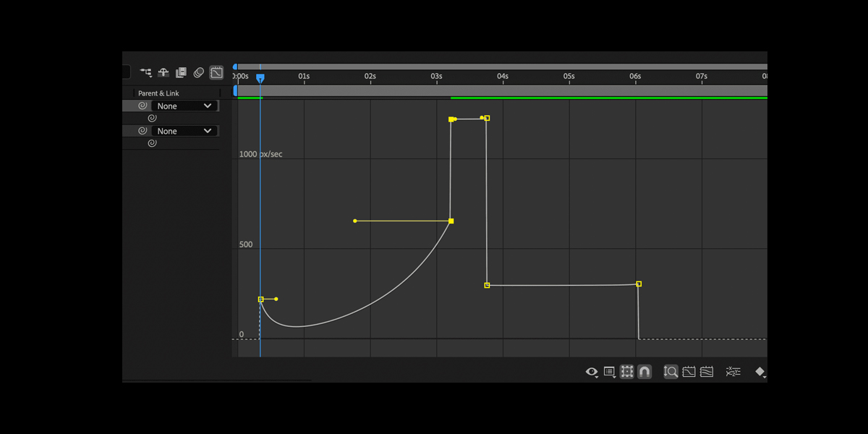Open the composition mini-flowchart
Image resolution: width=868 pixels, height=434 pixels.
click(145, 72)
